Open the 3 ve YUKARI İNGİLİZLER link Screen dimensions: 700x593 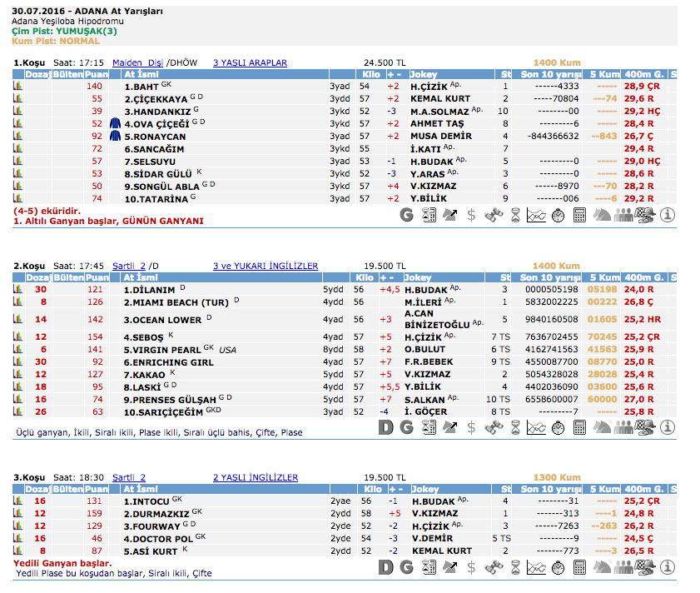click(266, 266)
